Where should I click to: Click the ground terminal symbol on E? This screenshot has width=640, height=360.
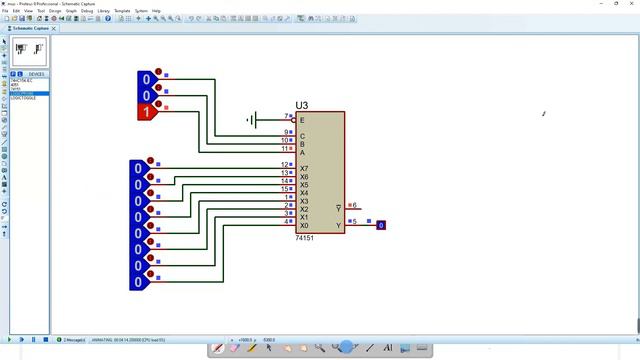[252, 120]
